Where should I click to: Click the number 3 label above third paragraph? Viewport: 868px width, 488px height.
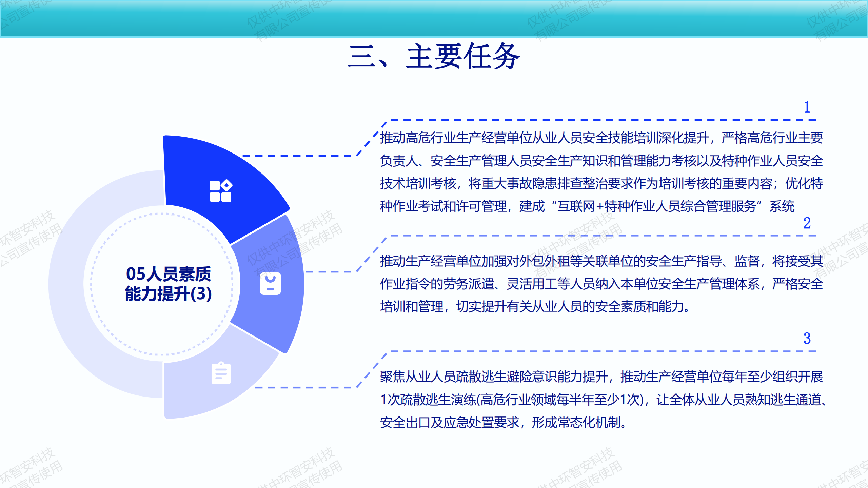(807, 339)
